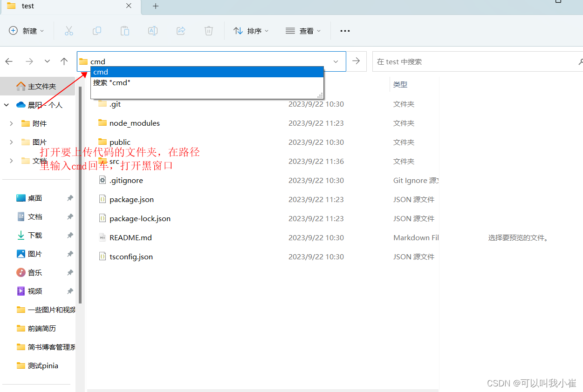Image resolution: width=583 pixels, height=392 pixels.
Task: Click the Copy icon in toolbar
Action: 97,31
